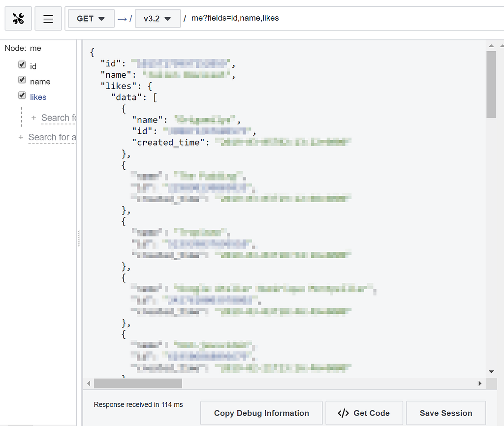Uncheck the id field checkbox
This screenshot has height=426, width=504.
click(x=22, y=64)
